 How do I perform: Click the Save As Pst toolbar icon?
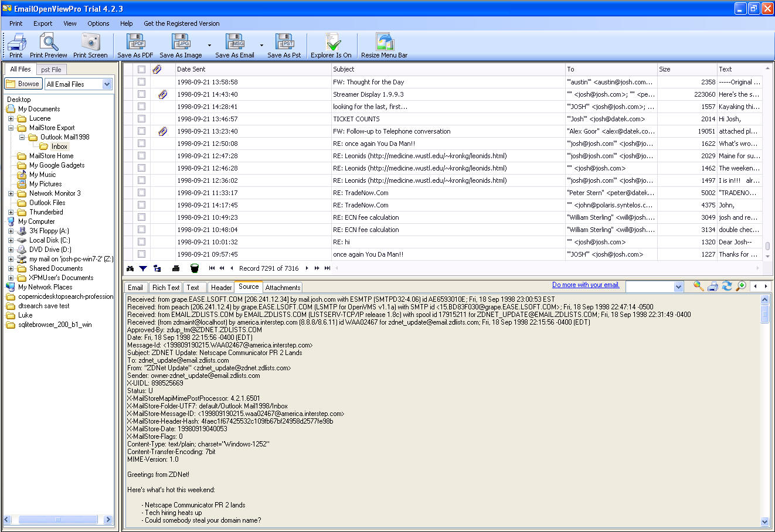[x=284, y=42]
